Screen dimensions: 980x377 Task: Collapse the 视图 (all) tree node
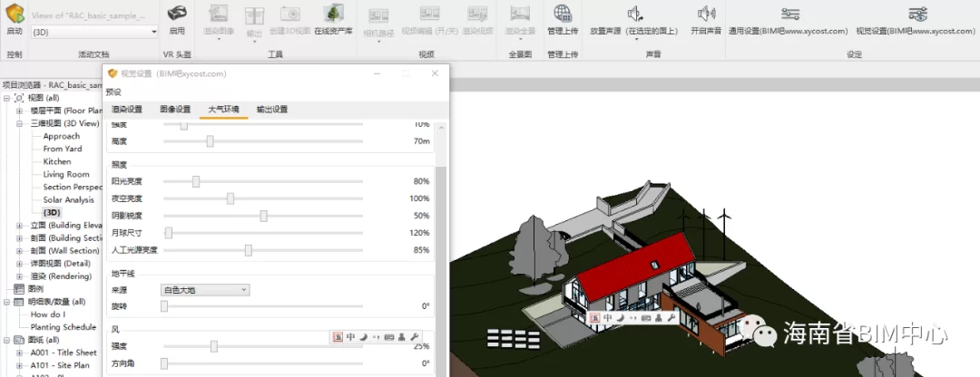pos(7,98)
